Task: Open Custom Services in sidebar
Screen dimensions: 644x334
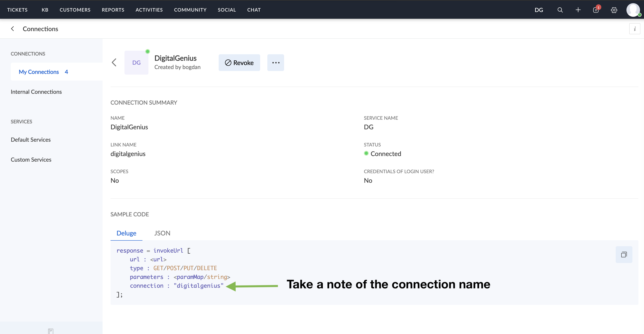Action: click(31, 159)
